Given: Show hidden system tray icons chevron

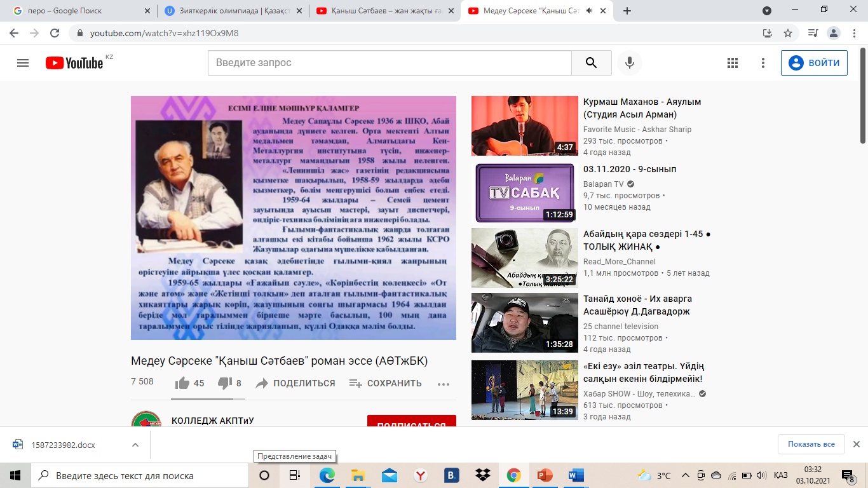Looking at the screenshot, I should tap(685, 475).
